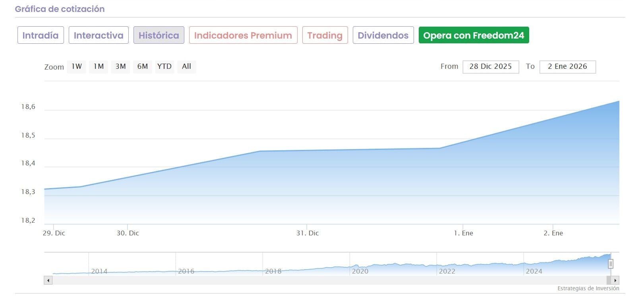Click the 2018 marker in the navigator

(x=273, y=271)
